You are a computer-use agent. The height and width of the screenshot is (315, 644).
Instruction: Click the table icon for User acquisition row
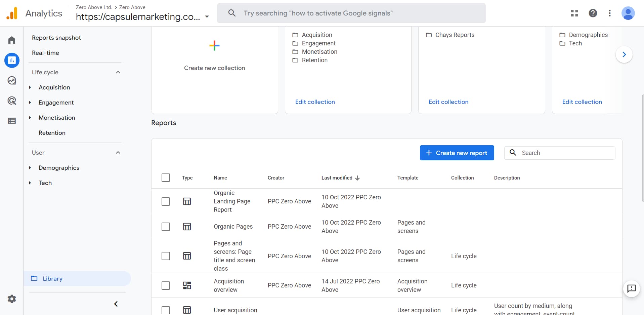(x=187, y=310)
